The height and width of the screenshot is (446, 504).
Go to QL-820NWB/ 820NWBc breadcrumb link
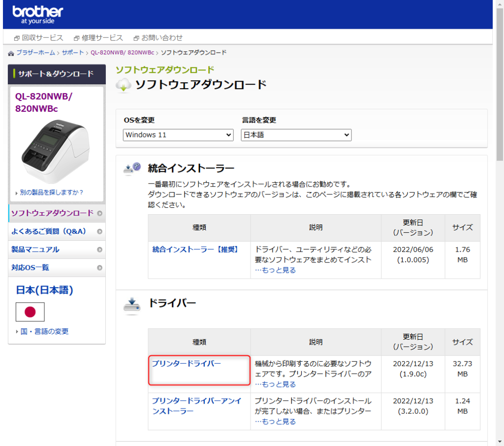[x=122, y=53]
